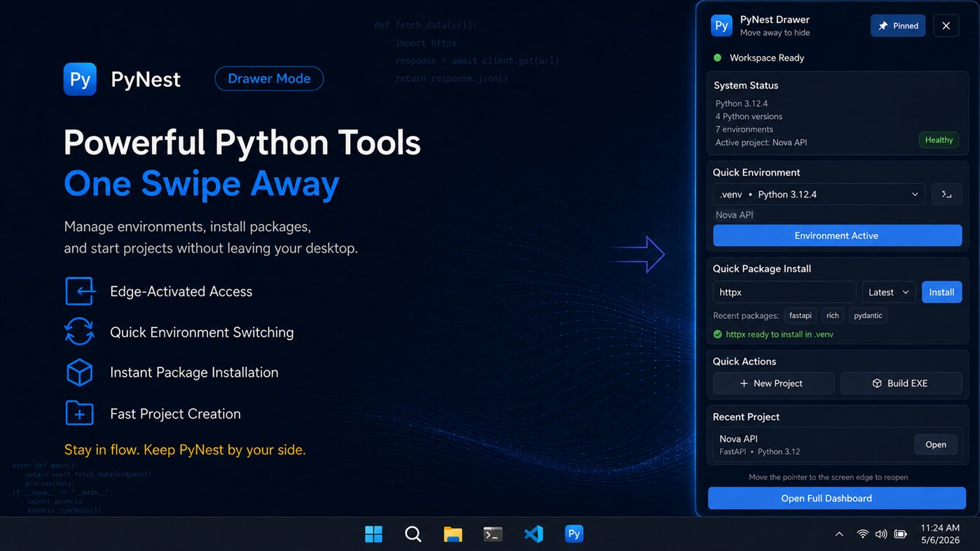Close the PyNest Drawer panel
980x551 pixels.
point(946,26)
